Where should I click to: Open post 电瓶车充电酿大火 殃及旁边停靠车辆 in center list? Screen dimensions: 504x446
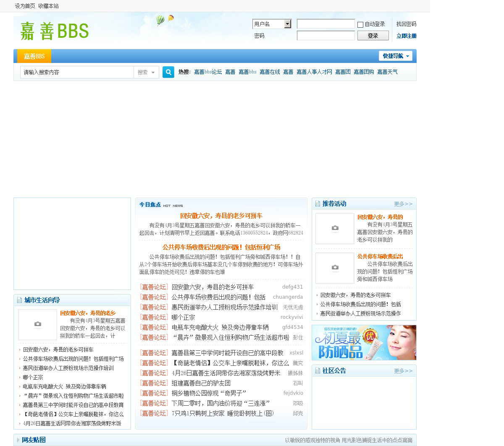(220, 327)
